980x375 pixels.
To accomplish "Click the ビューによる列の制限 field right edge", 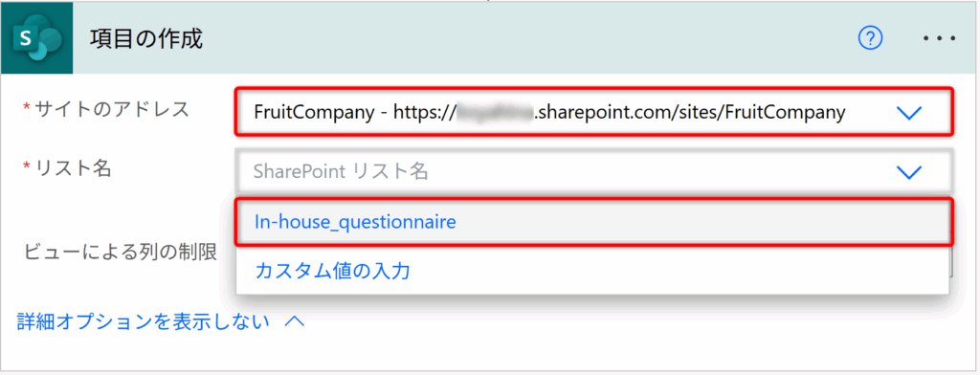I will pos(950,262).
